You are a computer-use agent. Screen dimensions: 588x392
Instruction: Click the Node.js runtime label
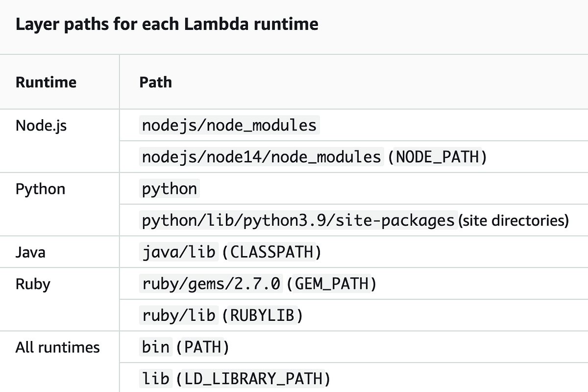click(41, 125)
